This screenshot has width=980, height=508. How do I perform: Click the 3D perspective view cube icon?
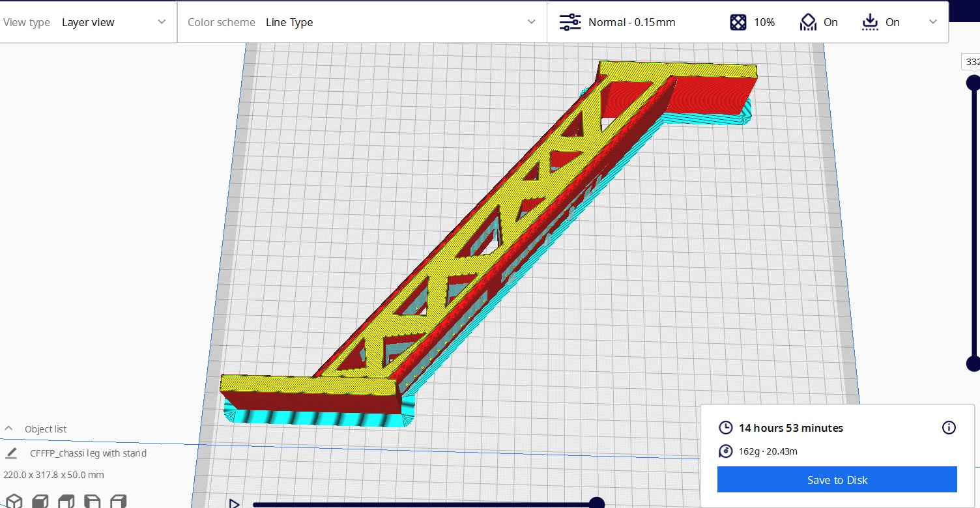[14, 501]
